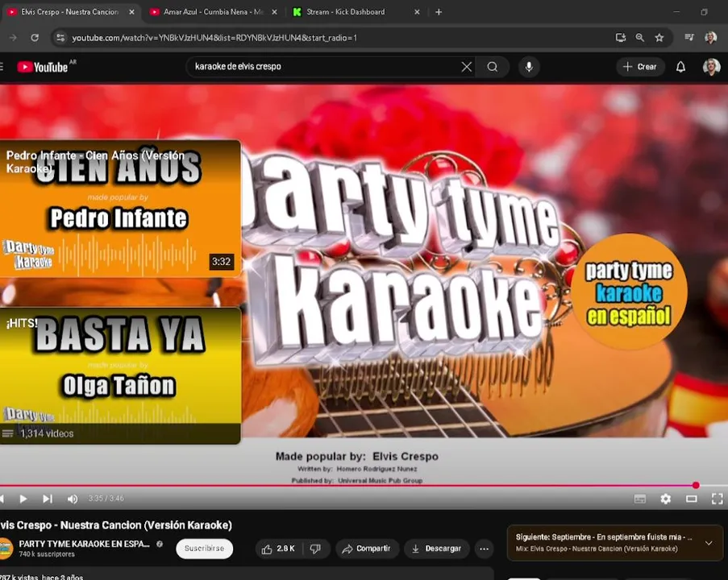Like the video with 2.8 K likes

(279, 549)
